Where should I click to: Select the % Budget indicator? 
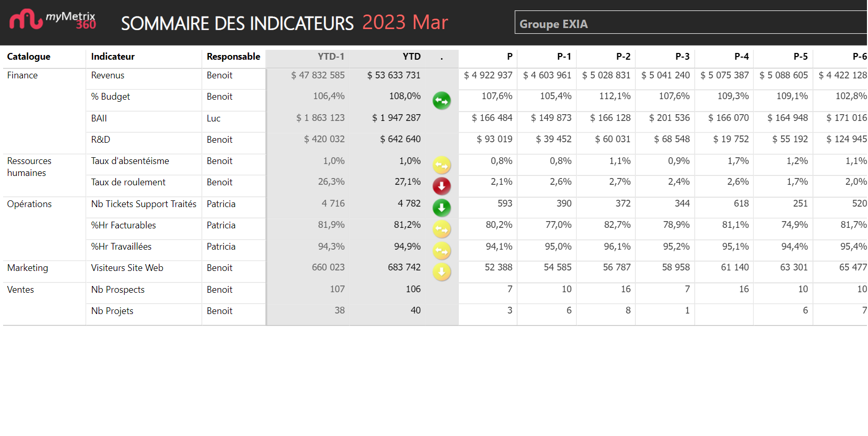111,97
